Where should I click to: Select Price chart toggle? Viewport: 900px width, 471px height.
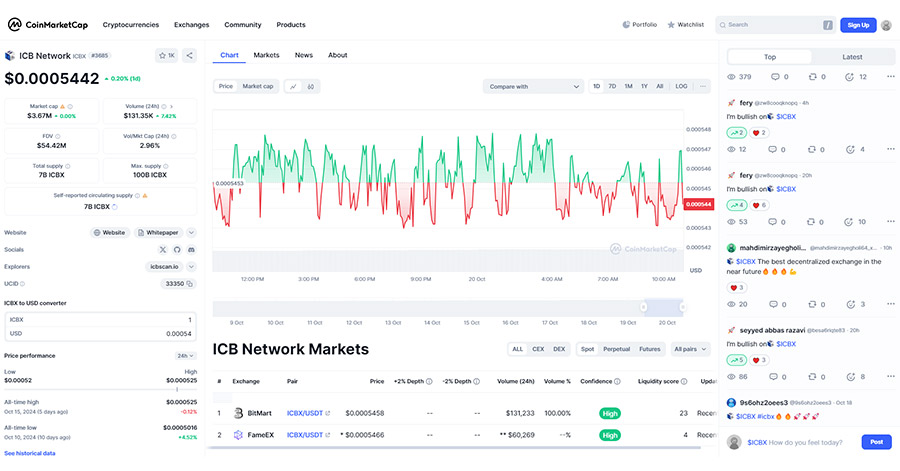226,87
